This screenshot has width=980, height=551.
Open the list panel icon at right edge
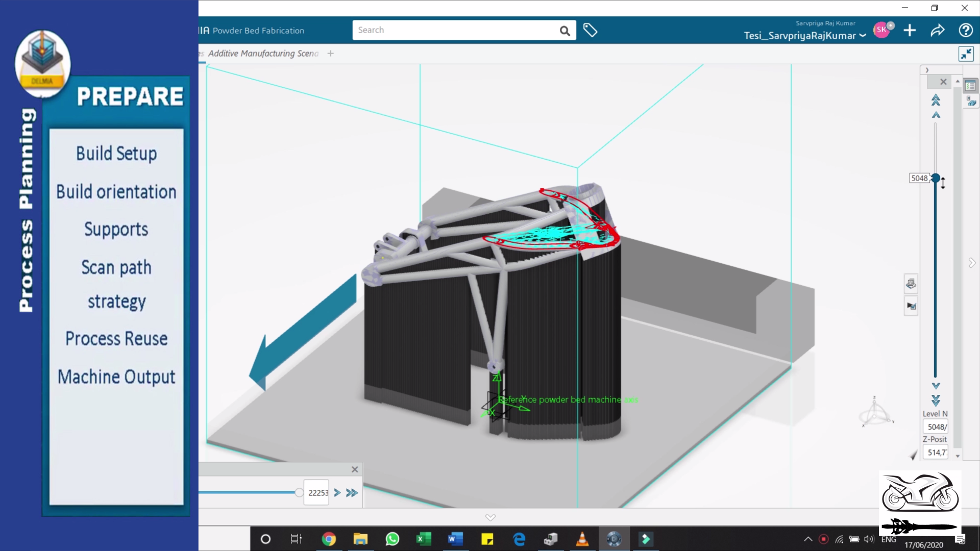tap(970, 86)
